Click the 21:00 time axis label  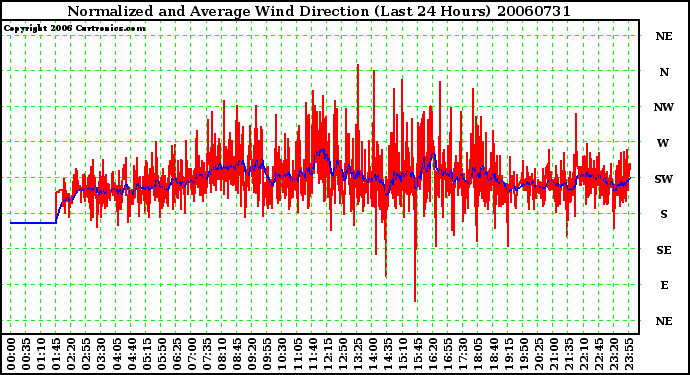click(x=554, y=354)
